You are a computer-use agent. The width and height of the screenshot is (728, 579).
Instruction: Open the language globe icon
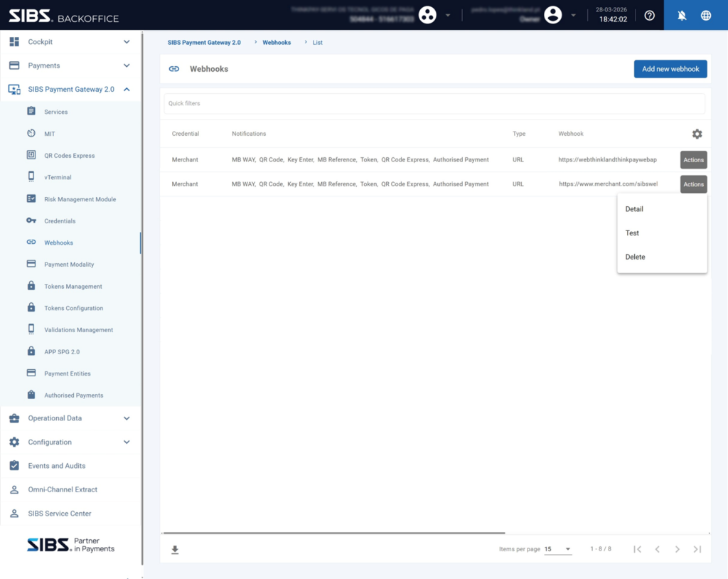706,16
